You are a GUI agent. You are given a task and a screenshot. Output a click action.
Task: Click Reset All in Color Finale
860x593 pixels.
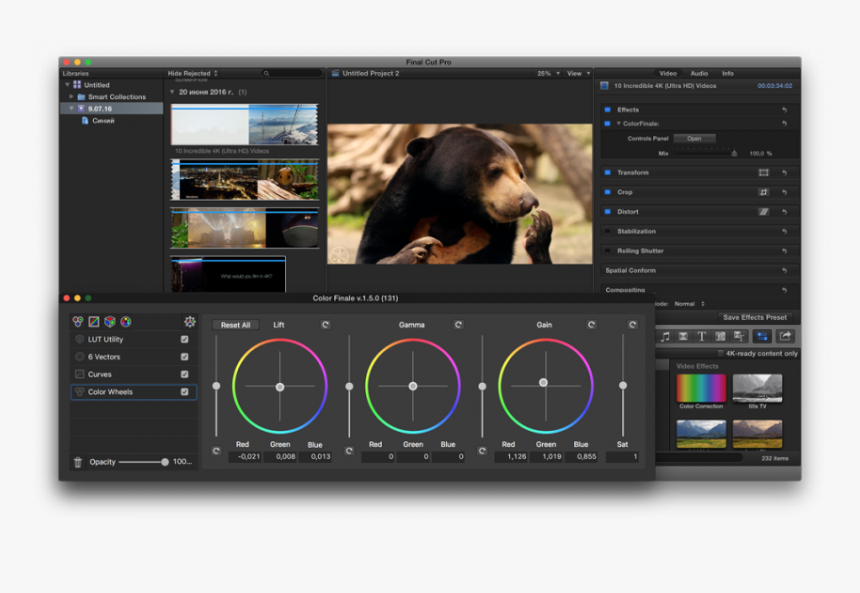[235, 325]
